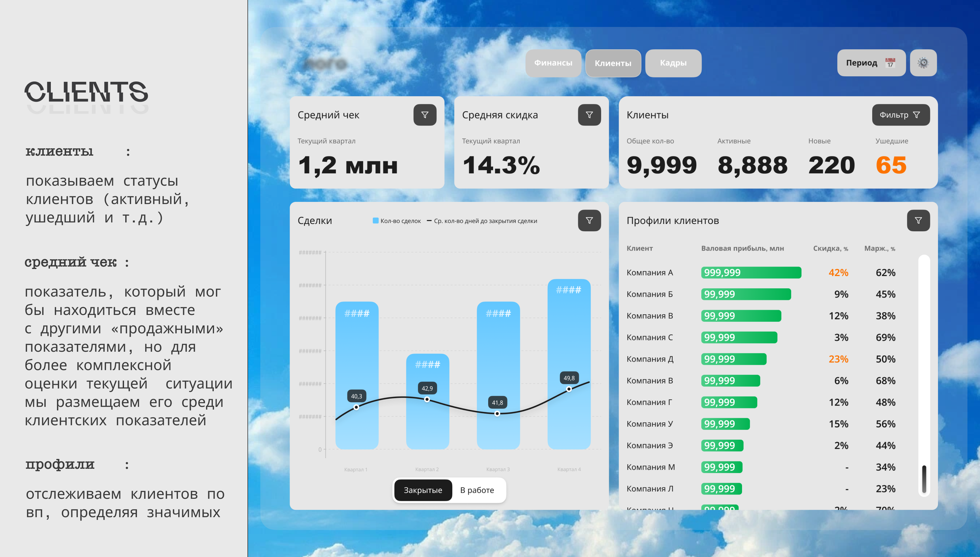Open the settings gear icon
980x557 pixels.
point(923,63)
